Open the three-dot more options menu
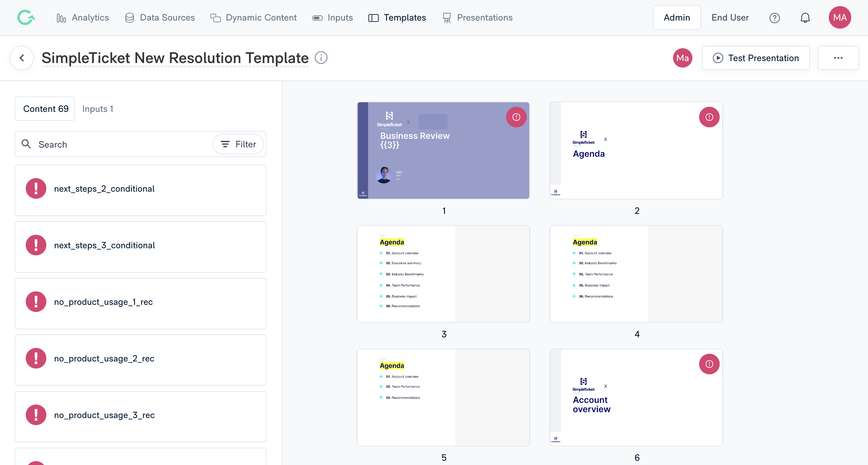Screen dimensions: 868x465 (x=838, y=58)
